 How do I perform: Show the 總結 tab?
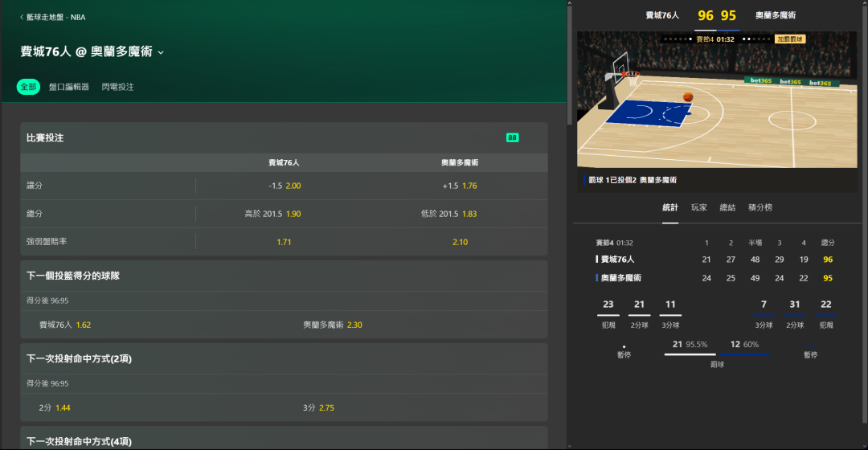coord(727,207)
